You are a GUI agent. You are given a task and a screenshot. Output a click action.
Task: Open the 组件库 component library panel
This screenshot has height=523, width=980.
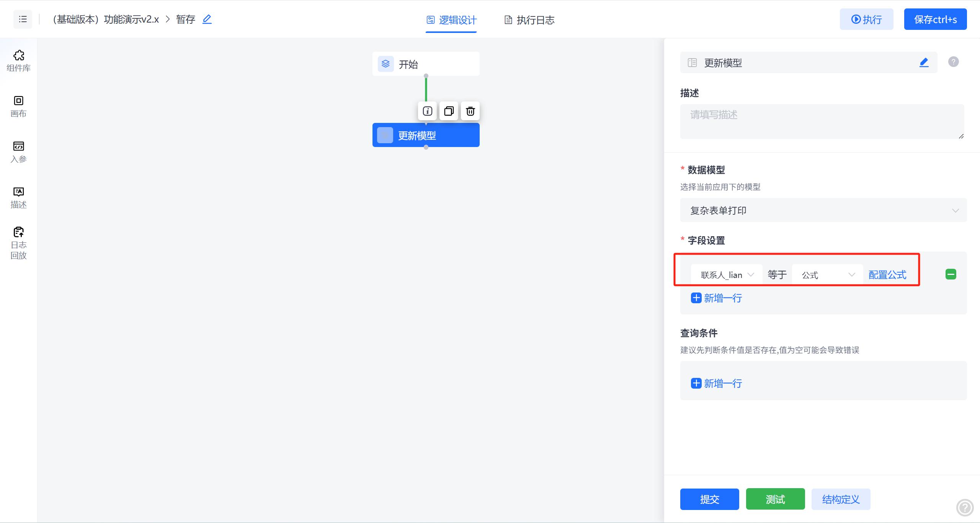[18, 60]
